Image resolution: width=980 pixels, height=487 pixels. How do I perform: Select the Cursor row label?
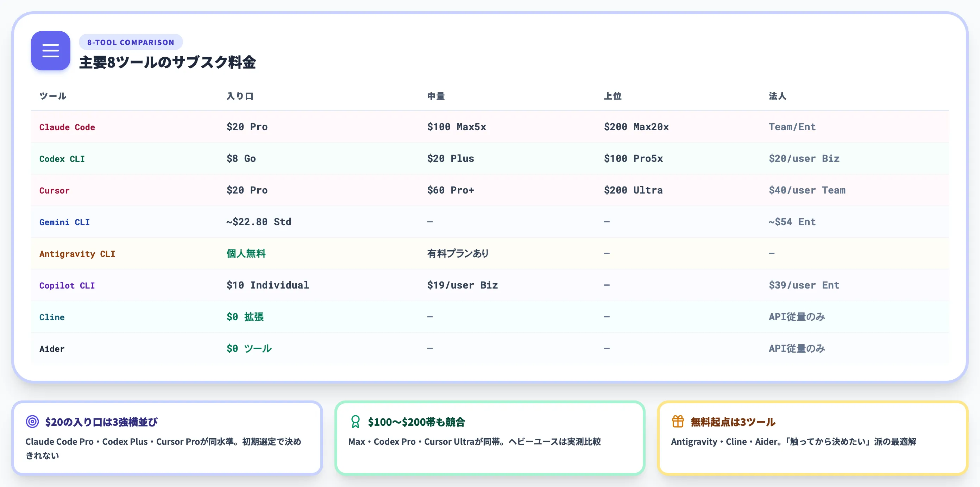[x=55, y=190]
